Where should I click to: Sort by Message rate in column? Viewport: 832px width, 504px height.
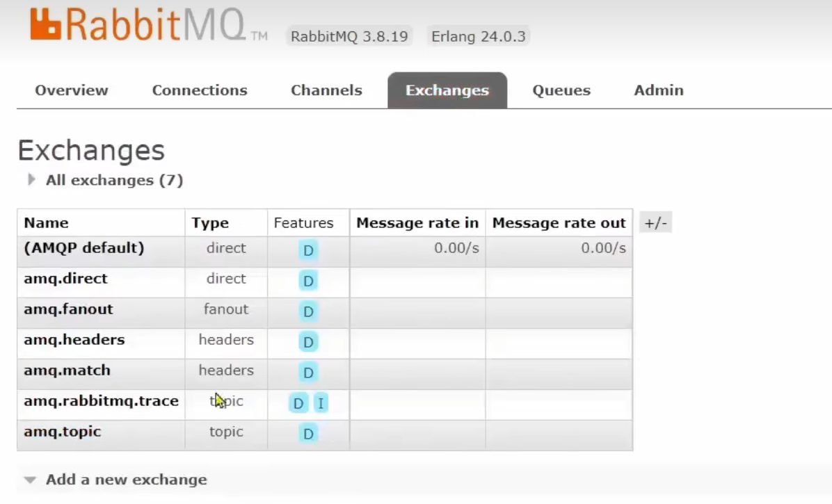pos(417,223)
